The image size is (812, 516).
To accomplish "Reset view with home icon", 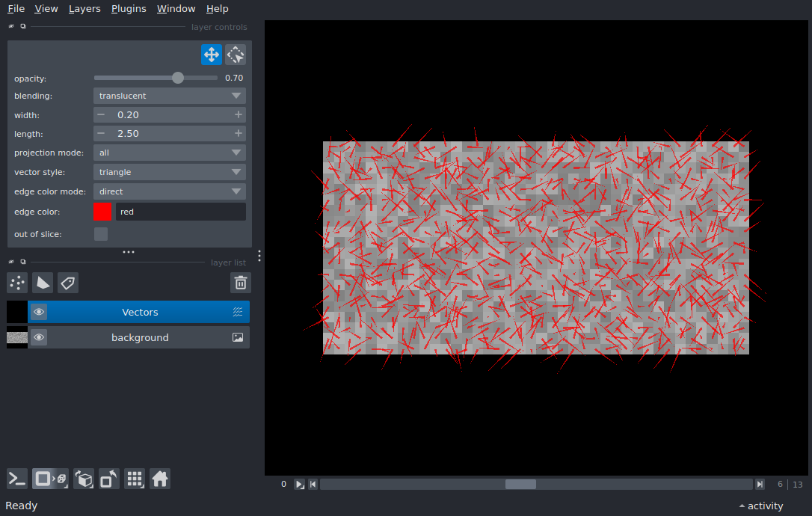I will pos(160,479).
